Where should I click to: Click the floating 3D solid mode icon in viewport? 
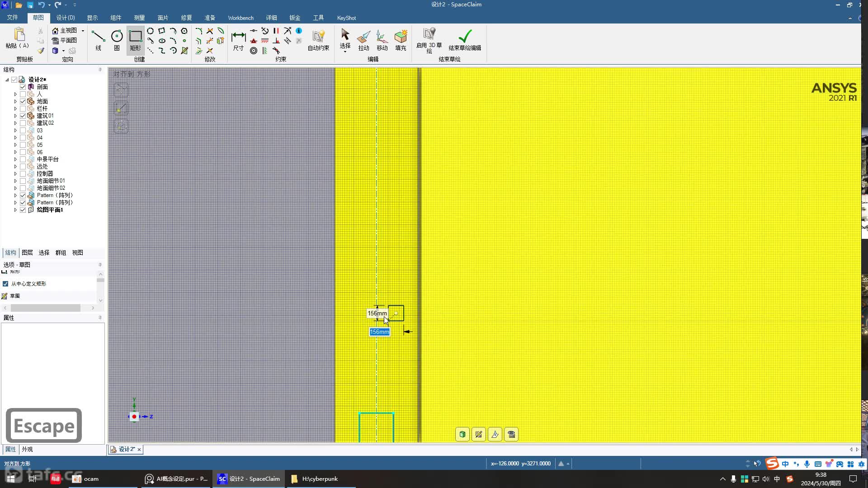click(x=462, y=434)
